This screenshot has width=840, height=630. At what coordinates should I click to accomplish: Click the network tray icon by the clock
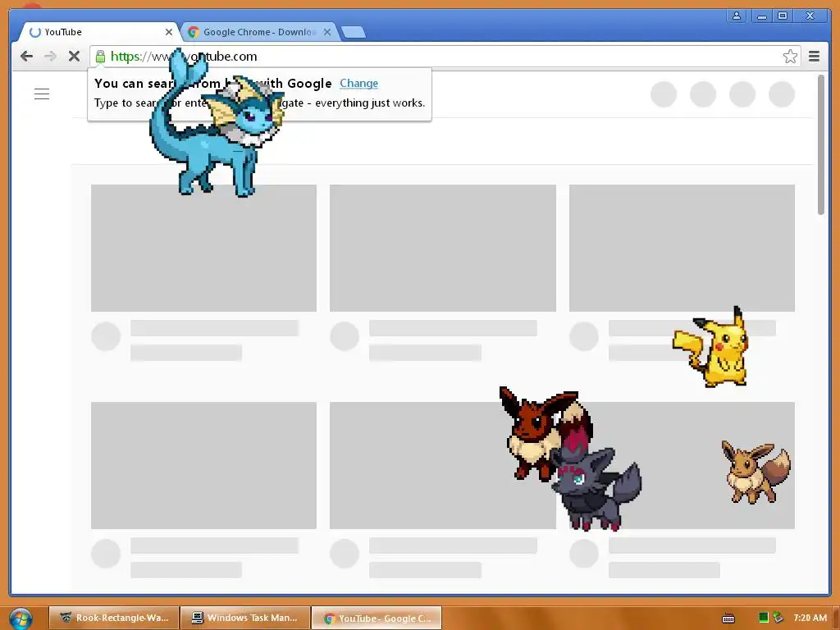pyautogui.click(x=778, y=618)
